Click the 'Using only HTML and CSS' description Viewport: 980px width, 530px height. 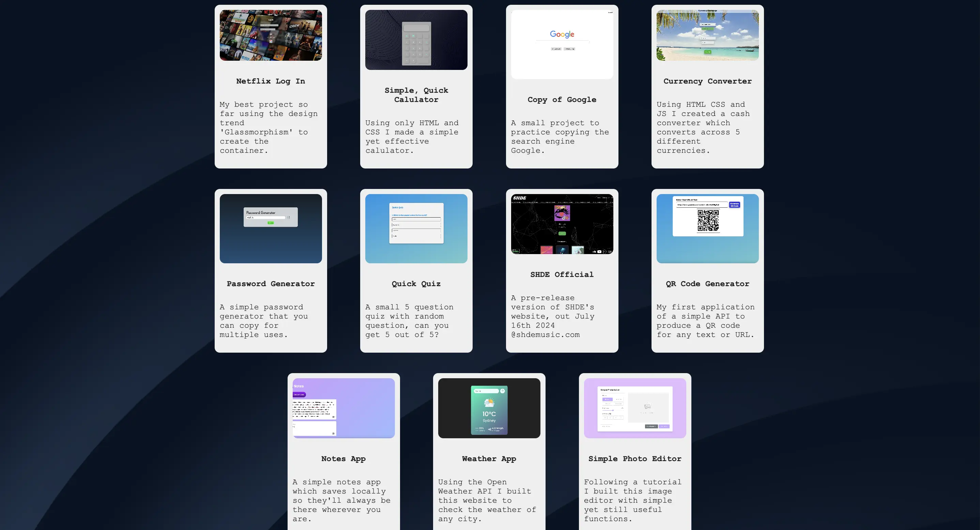coord(412,137)
